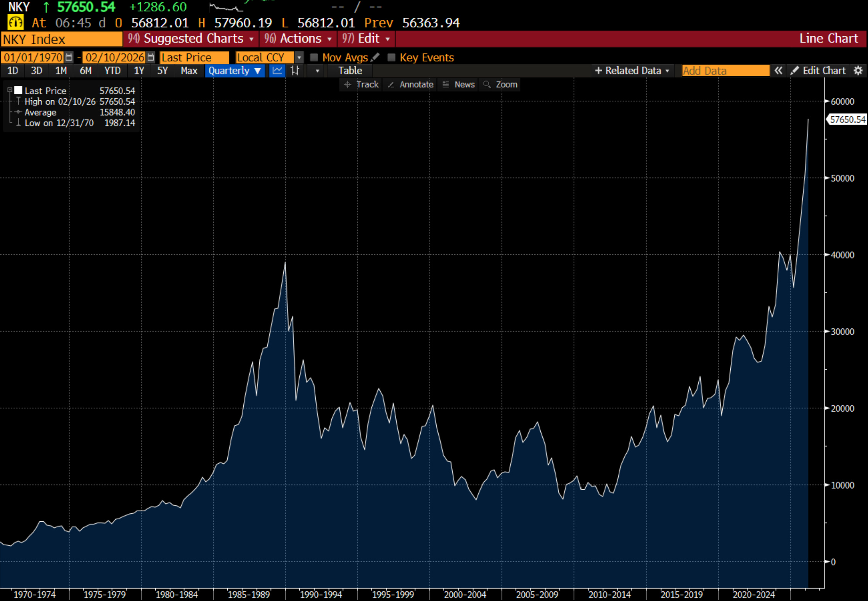Viewport: 868px width, 601px height.
Task: Enable the Mov Avgs checkbox
Action: tap(314, 57)
